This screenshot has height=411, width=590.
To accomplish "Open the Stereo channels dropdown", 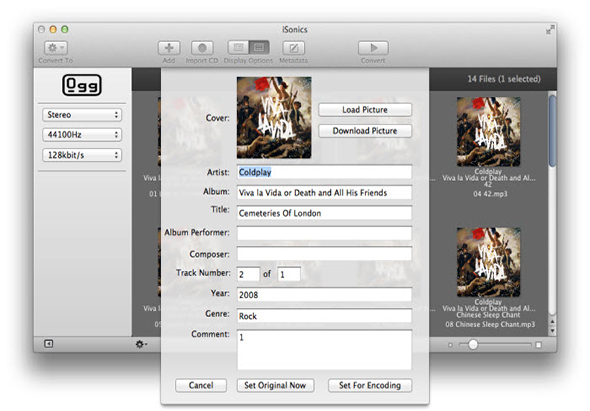I will (x=82, y=115).
